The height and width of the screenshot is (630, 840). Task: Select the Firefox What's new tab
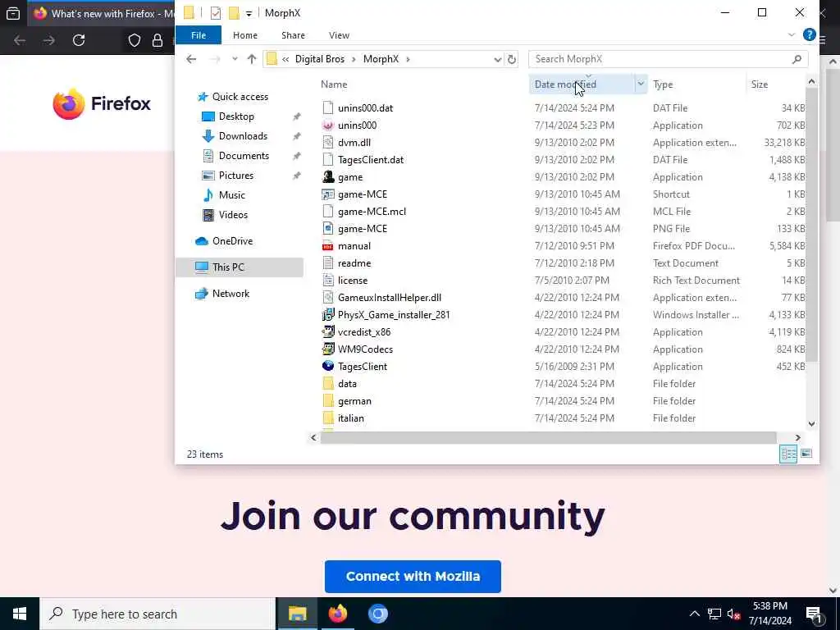tap(103, 13)
